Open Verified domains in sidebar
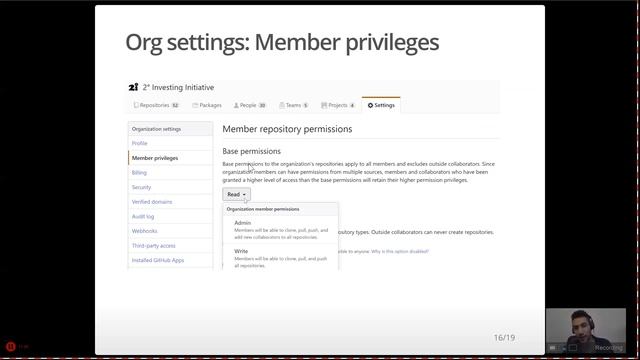The width and height of the screenshot is (640, 360). (x=170, y=202)
